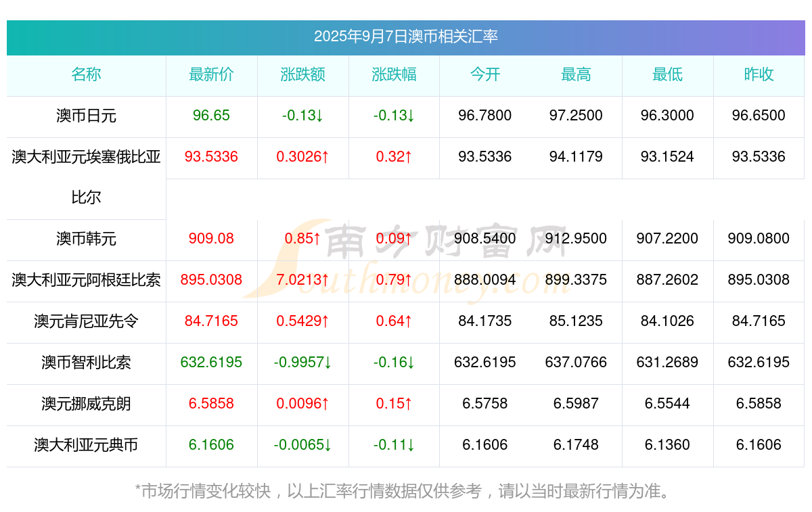812x512 pixels.
Task: Click open price 908.5400
Action: [485, 239]
